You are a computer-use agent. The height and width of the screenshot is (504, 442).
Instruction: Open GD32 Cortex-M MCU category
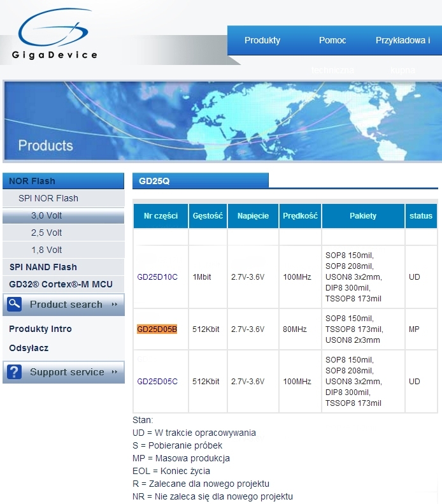(63, 284)
